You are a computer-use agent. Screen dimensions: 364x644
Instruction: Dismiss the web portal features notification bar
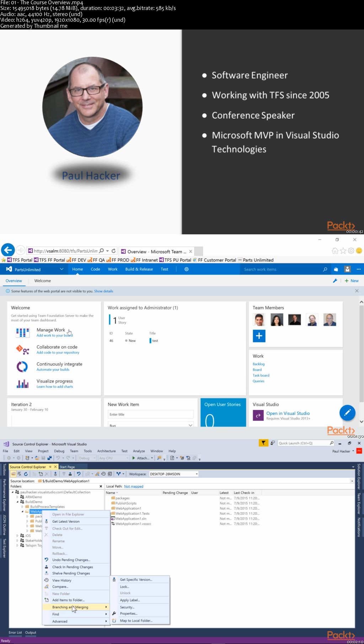357,291
